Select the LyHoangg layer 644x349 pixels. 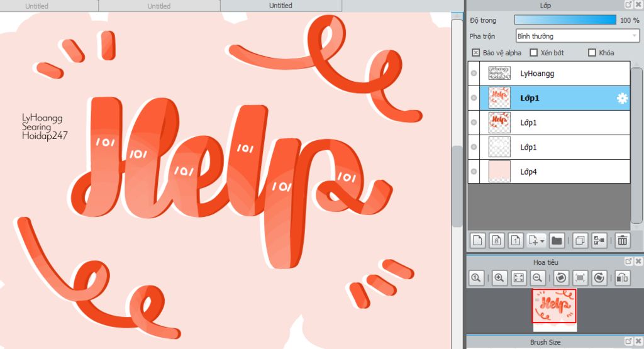tap(548, 74)
